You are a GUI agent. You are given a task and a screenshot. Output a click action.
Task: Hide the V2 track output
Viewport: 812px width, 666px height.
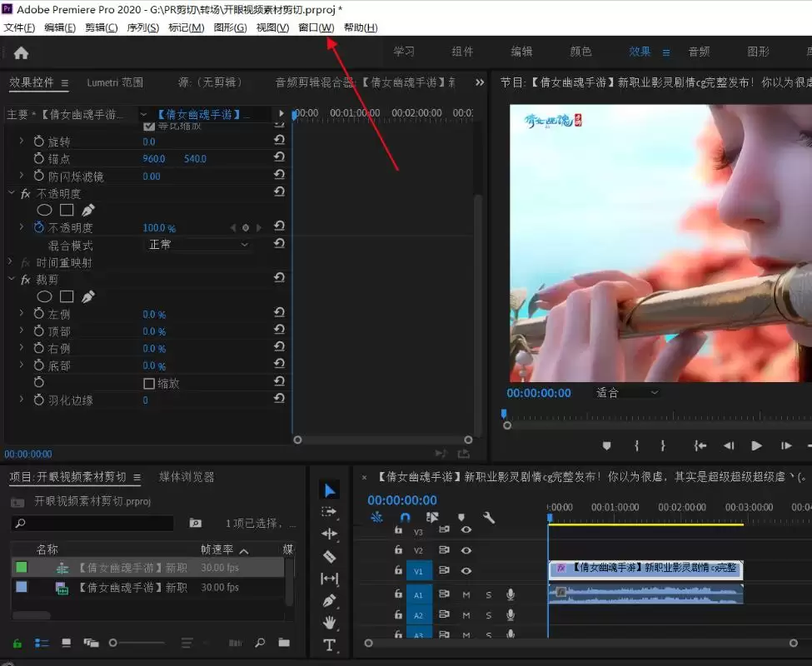pyautogui.click(x=466, y=550)
